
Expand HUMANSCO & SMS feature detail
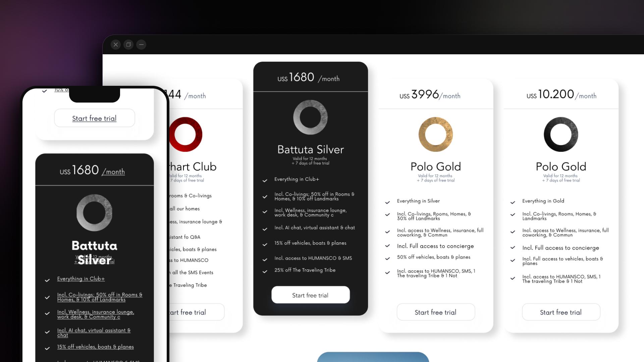tap(313, 258)
